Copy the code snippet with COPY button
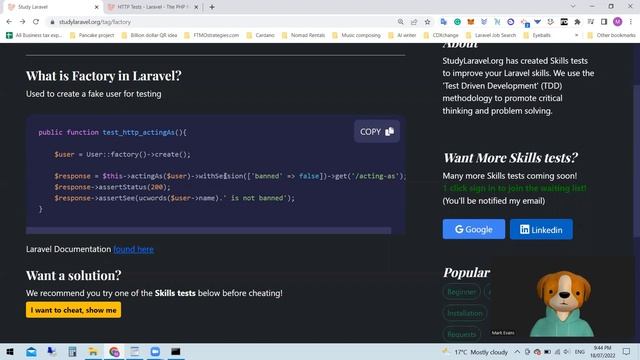Viewport: 640px width, 360px height. [x=377, y=131]
